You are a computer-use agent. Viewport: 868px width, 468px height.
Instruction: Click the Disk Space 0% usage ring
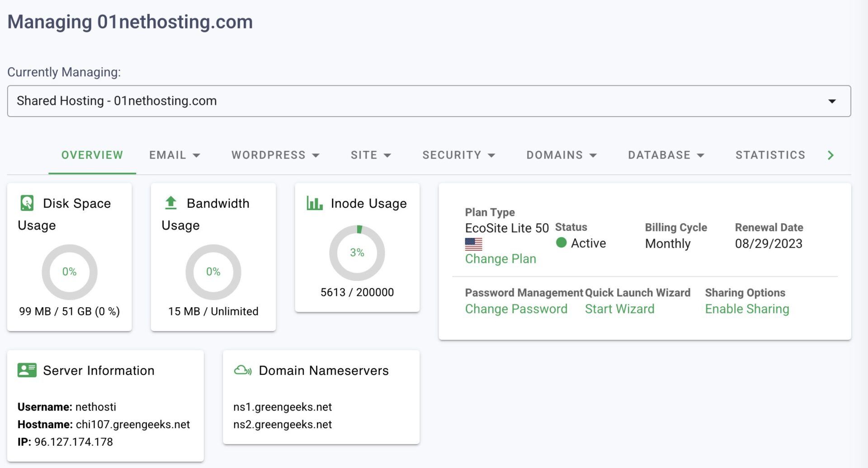70,272
